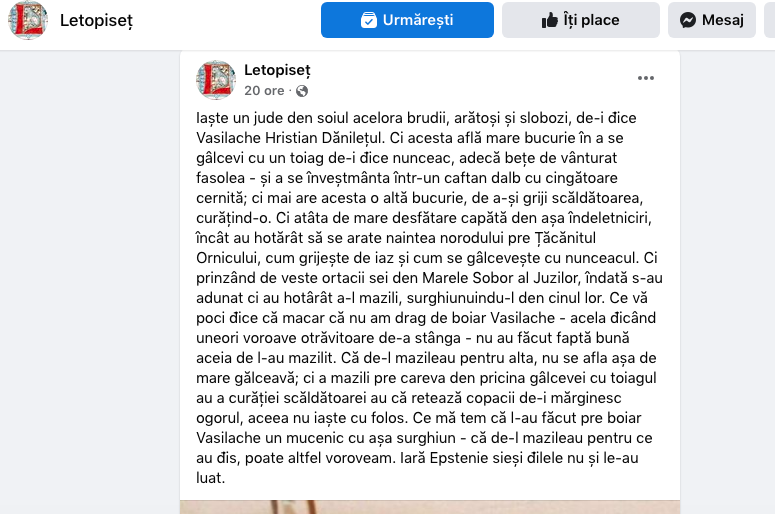Click the Letopiseț page avatar in header
775x514 pixels.
tap(28, 20)
